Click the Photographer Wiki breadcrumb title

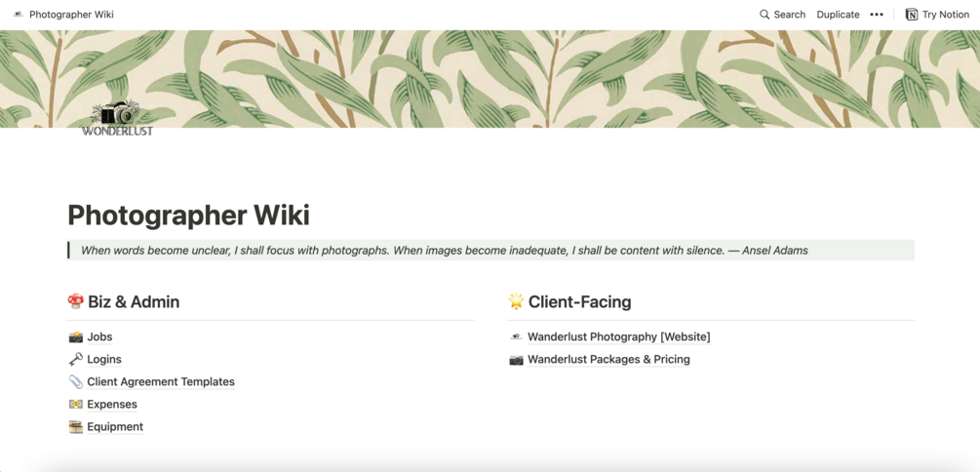click(71, 15)
